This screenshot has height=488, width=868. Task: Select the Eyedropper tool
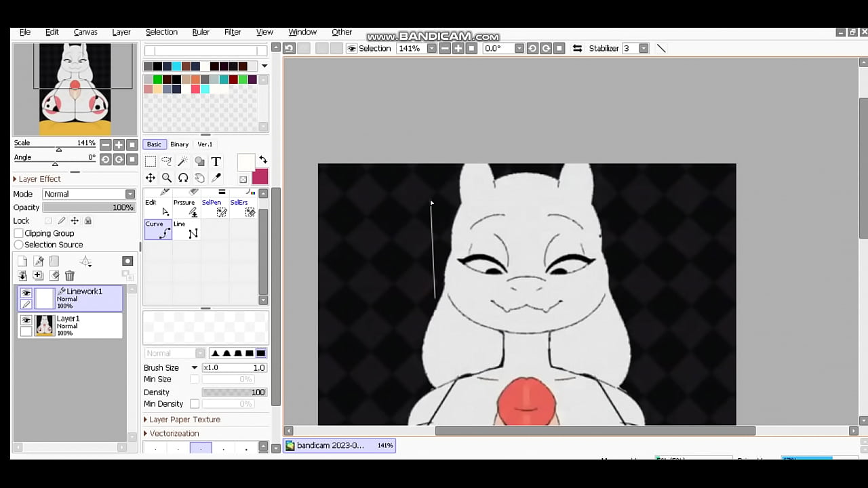[216, 178]
